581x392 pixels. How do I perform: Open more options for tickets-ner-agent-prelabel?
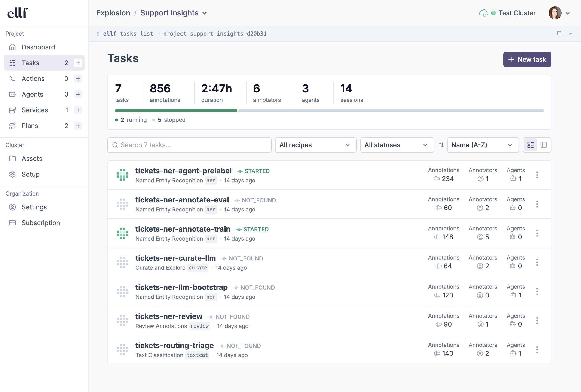[x=537, y=175]
